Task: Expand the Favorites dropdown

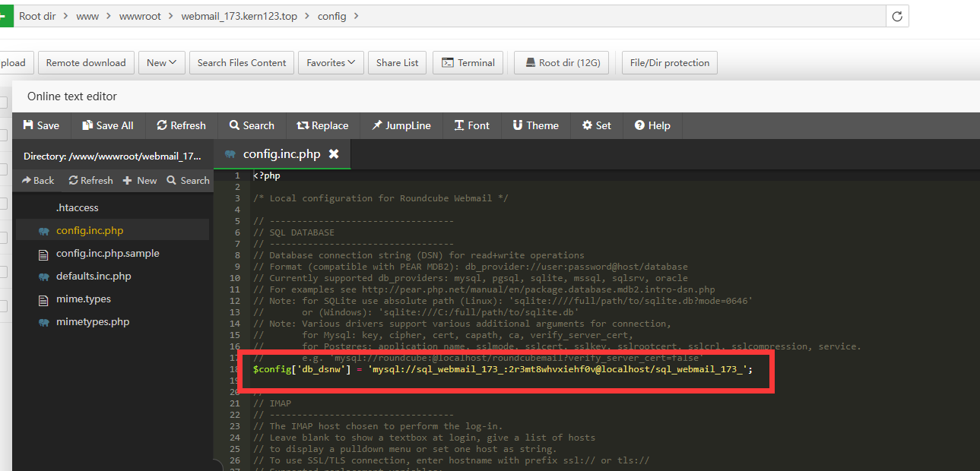Action: (x=331, y=63)
